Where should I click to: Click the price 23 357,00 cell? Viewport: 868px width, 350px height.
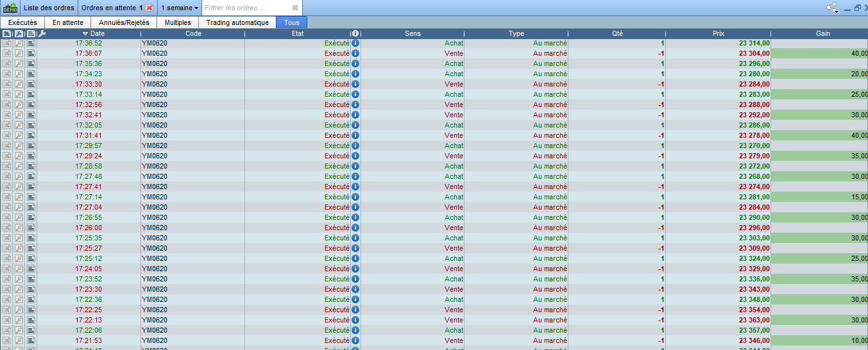coord(754,330)
